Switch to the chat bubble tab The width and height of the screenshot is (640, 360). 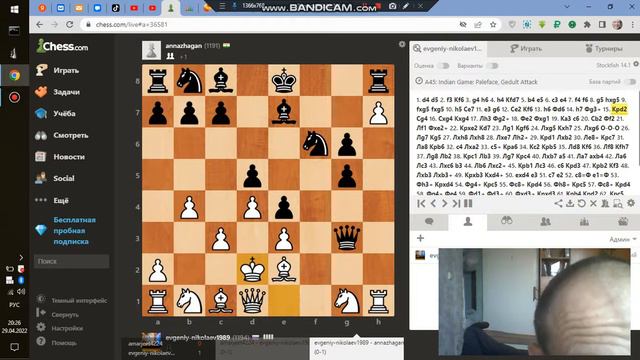[x=429, y=221]
